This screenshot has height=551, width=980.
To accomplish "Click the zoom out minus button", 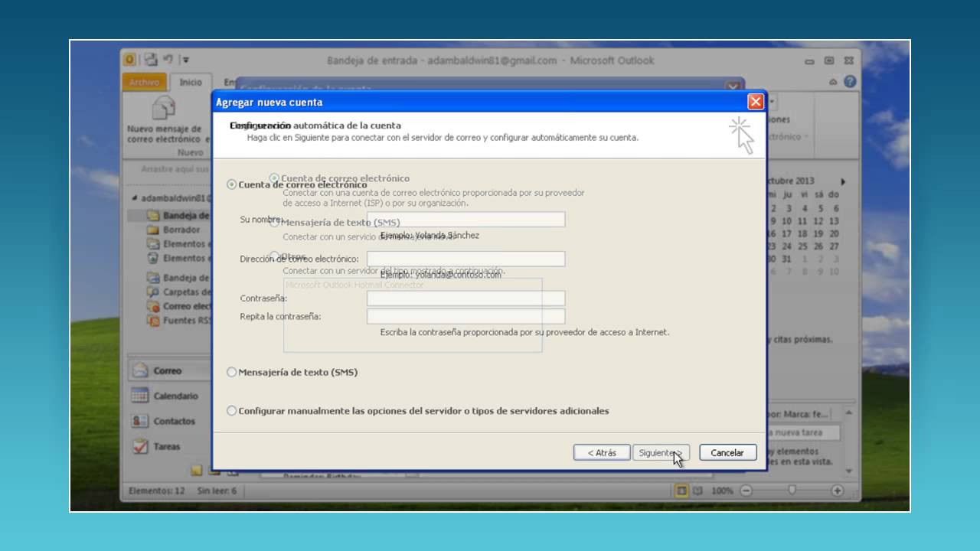I will click(745, 491).
